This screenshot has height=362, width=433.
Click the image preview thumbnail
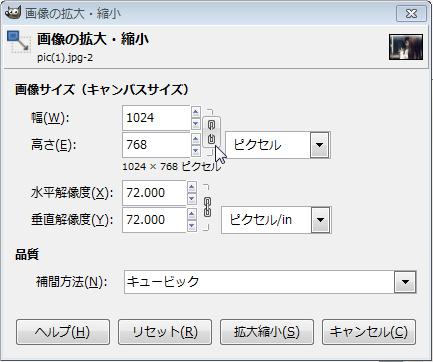(x=406, y=47)
